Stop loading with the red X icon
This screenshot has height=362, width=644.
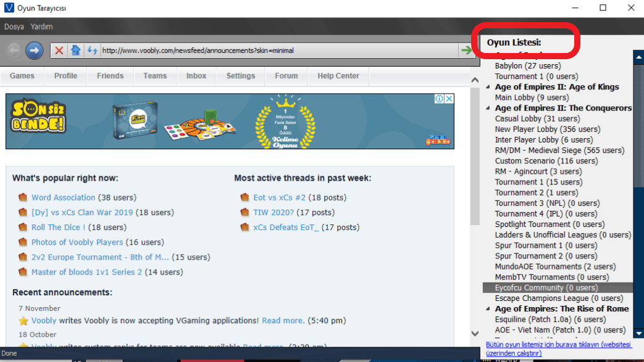[x=59, y=51]
